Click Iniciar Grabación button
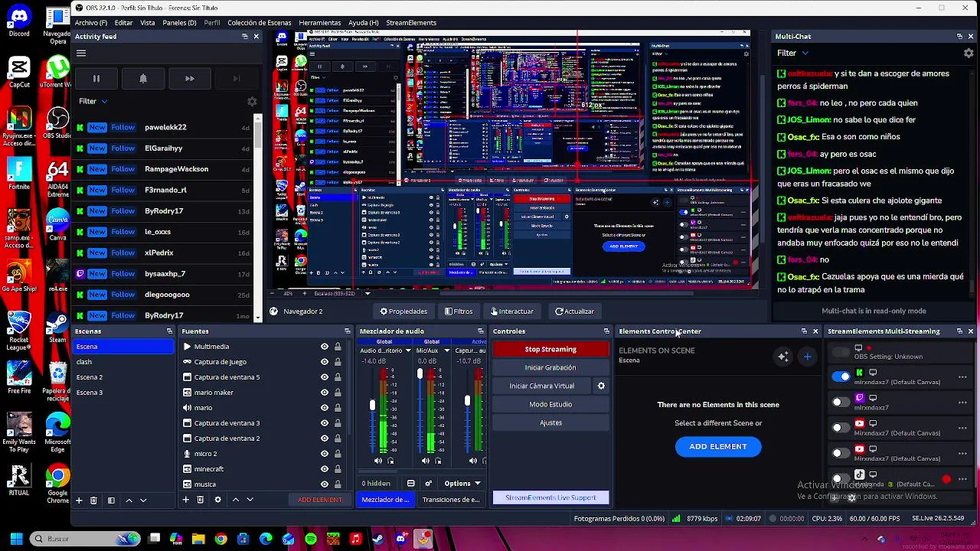 point(550,367)
